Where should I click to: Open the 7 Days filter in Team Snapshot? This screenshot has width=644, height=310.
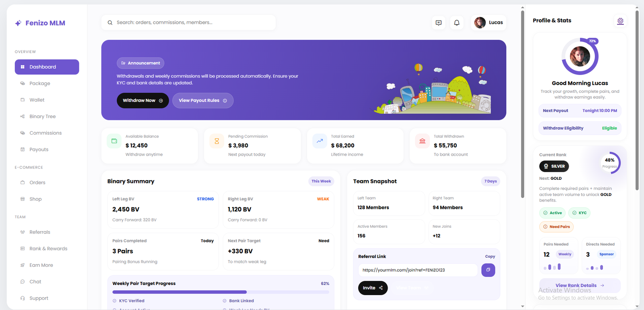click(x=490, y=181)
